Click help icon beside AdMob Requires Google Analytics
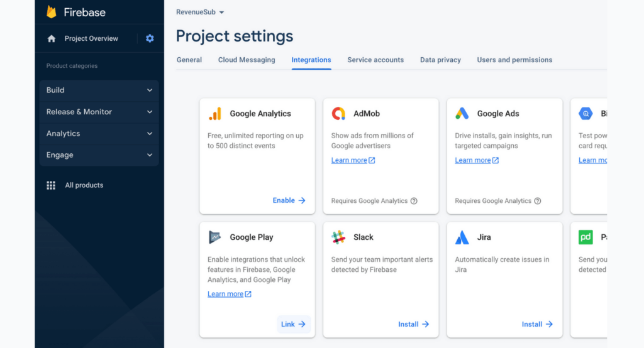644x348 pixels. [414, 200]
